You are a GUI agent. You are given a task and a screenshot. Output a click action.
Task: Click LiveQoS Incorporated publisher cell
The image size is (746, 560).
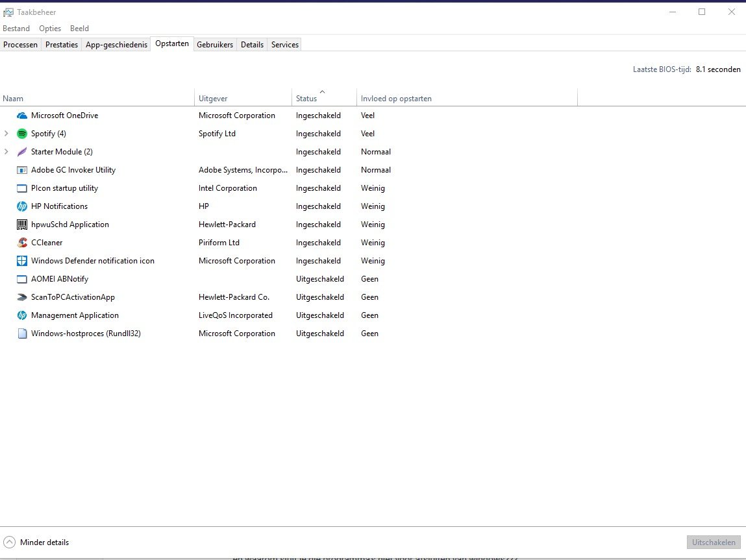[x=236, y=315]
